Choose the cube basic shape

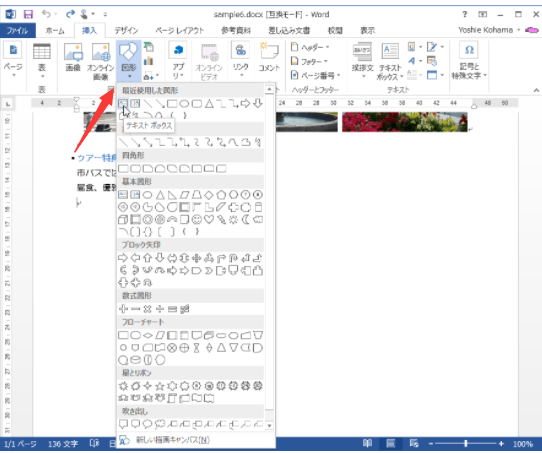(x=123, y=220)
